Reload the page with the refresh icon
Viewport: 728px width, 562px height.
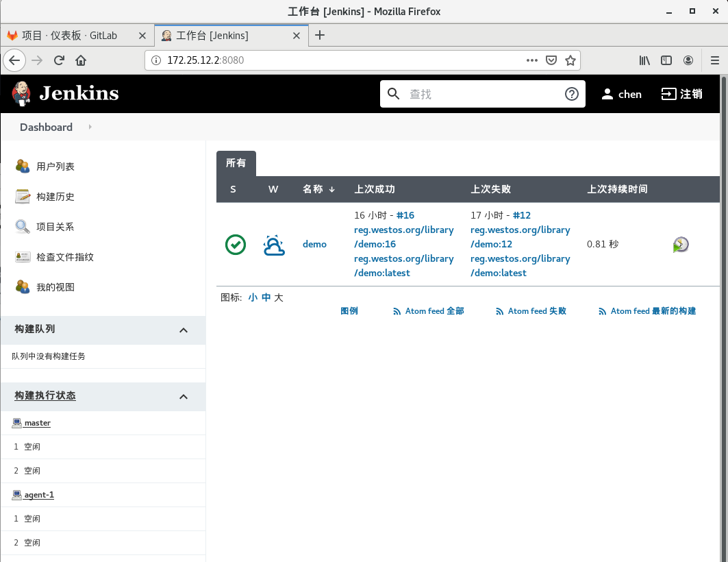59,60
